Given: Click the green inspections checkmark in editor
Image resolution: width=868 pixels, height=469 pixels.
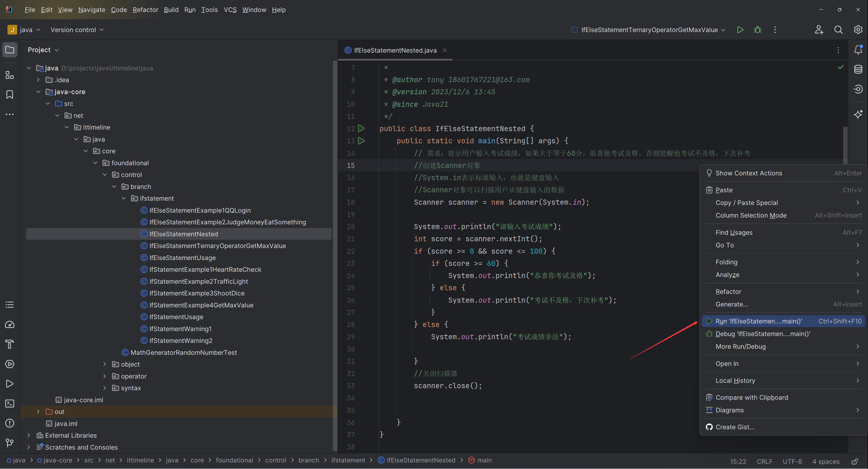Looking at the screenshot, I should coord(841,67).
